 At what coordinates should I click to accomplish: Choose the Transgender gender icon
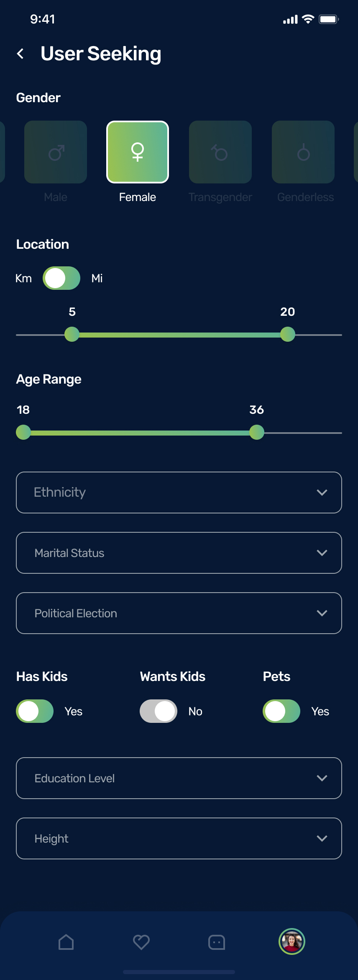pyautogui.click(x=220, y=152)
